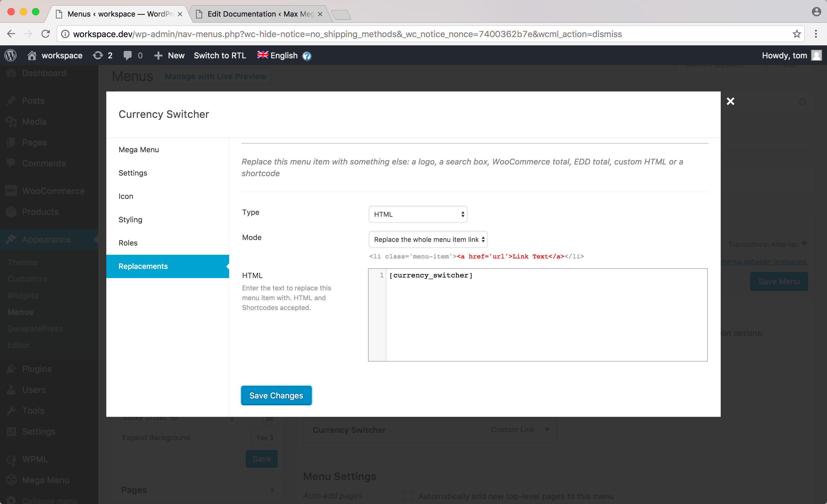Open the comments bubble icon
Screen dimensions: 827x504
127,55
